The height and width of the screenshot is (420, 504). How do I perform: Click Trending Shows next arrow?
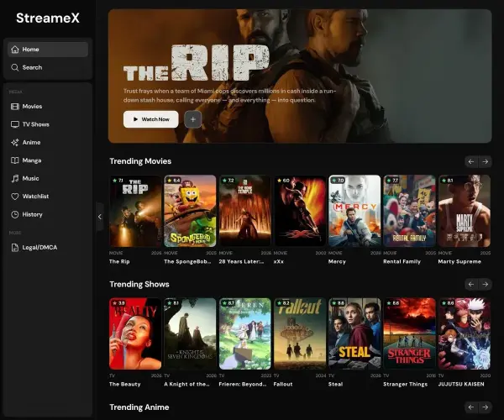[x=485, y=285]
